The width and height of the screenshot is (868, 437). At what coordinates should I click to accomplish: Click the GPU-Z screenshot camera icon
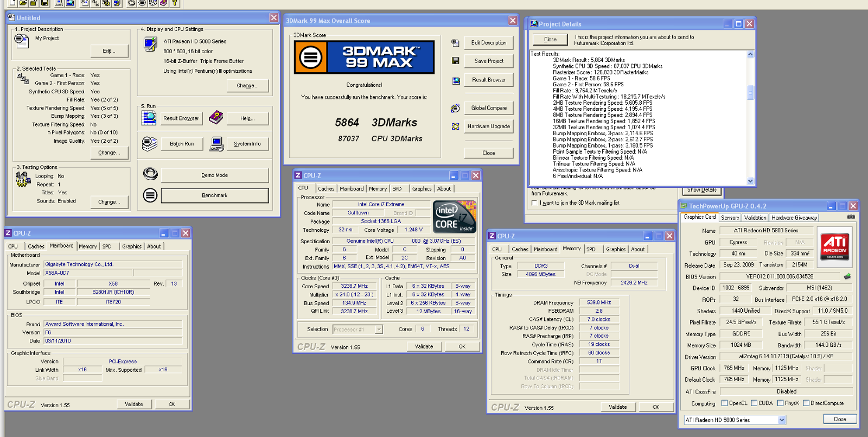click(851, 217)
